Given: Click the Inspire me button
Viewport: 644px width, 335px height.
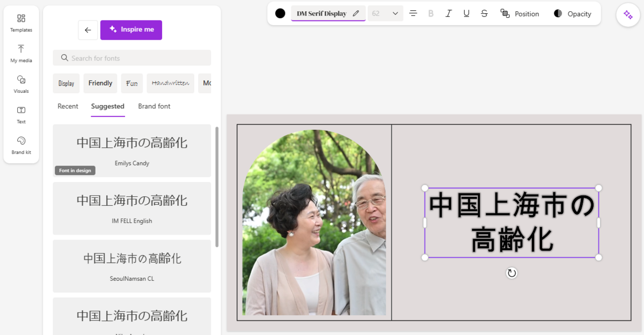Looking at the screenshot, I should (131, 30).
